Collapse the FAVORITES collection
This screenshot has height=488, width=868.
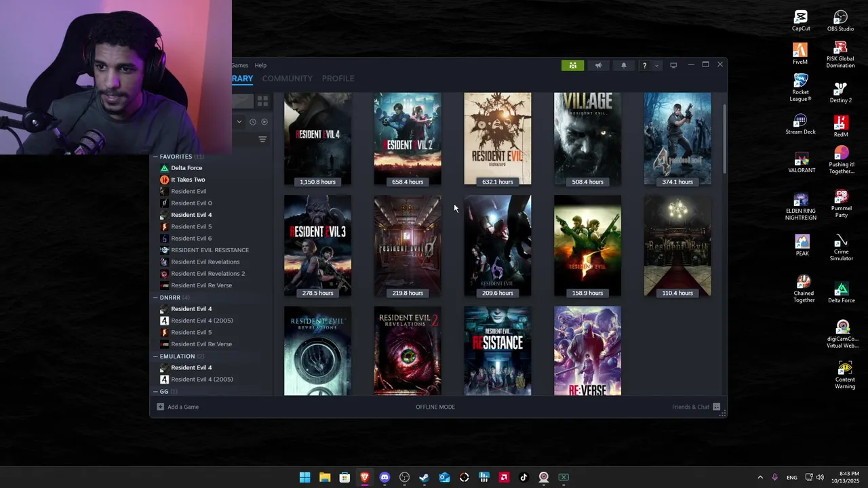tap(155, 157)
